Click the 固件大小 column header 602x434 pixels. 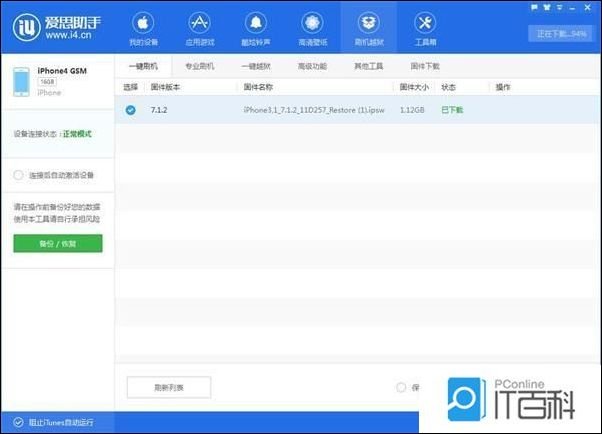414,87
